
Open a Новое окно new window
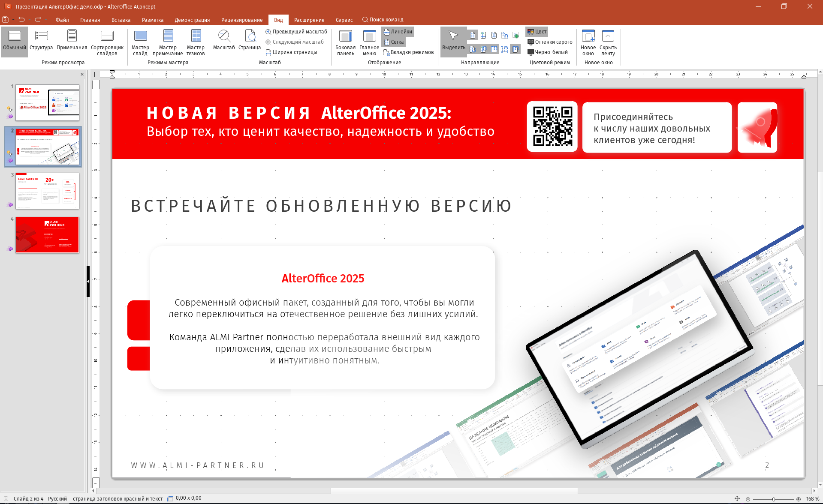588,42
